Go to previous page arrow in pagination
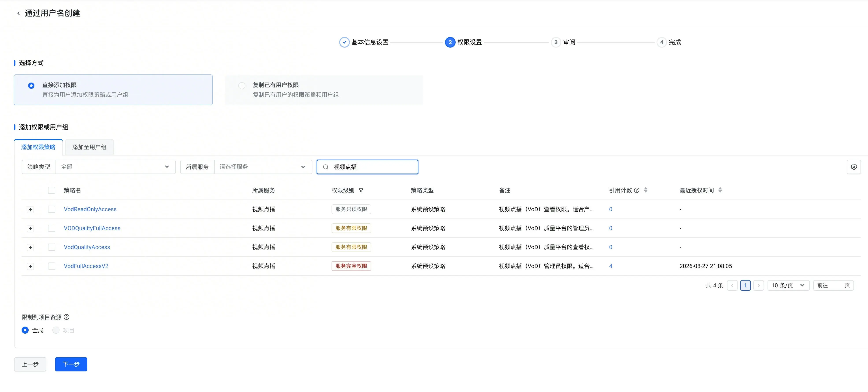868x392 pixels. pyautogui.click(x=732, y=285)
